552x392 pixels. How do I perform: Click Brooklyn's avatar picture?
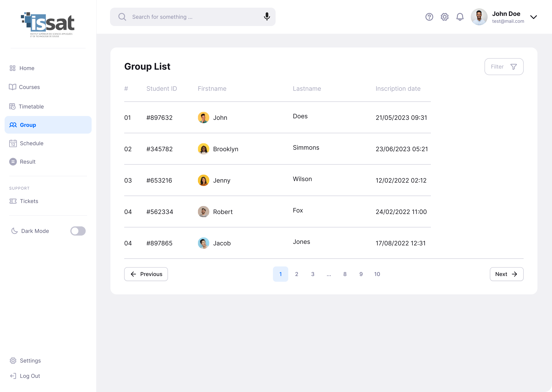tap(203, 149)
